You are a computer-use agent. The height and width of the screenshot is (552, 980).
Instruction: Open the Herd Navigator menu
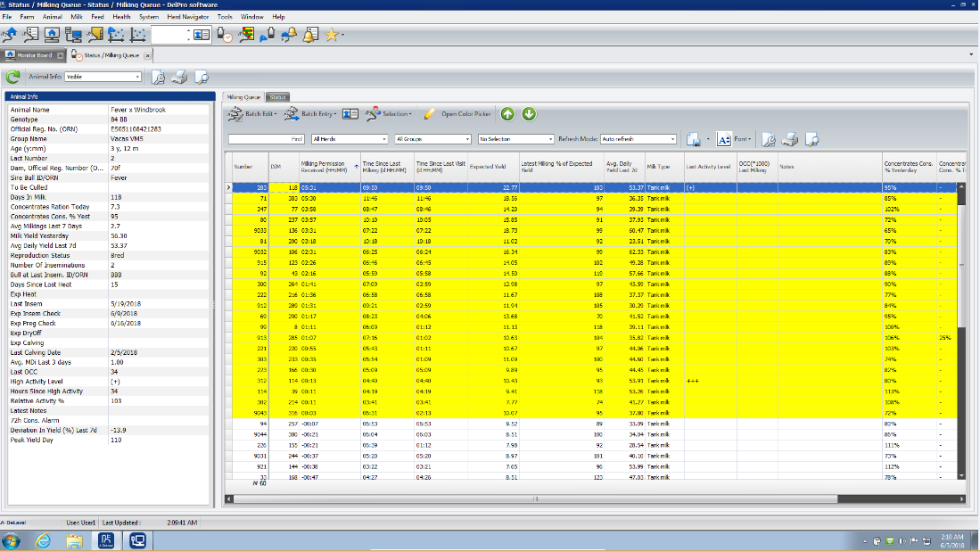coord(186,17)
